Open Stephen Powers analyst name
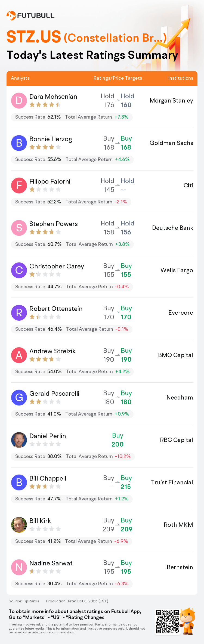Viewport: 204px width, 644px height. pyautogui.click(x=53, y=224)
